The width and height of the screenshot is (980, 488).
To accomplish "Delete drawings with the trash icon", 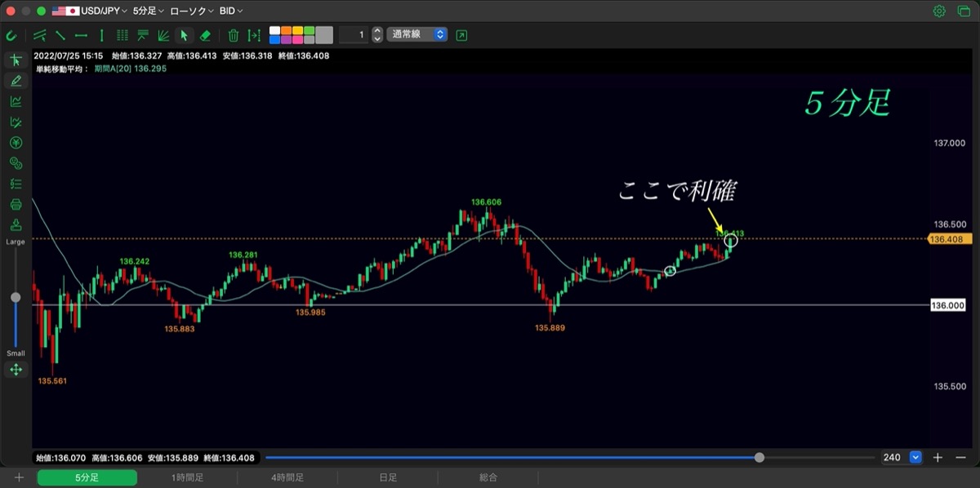I will click(234, 35).
